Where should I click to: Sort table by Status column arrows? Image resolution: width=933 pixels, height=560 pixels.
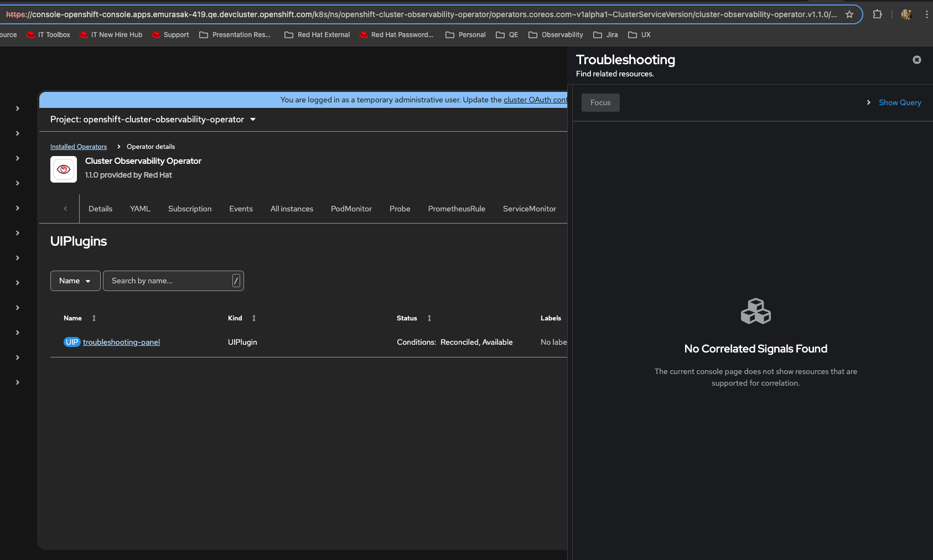429,318
